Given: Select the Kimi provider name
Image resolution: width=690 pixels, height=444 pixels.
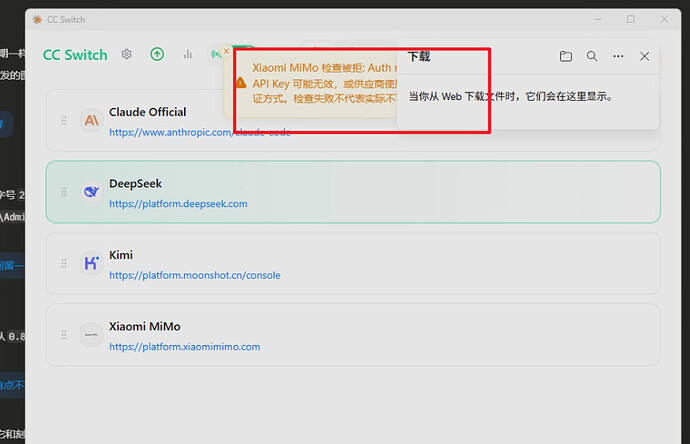Looking at the screenshot, I should [121, 255].
